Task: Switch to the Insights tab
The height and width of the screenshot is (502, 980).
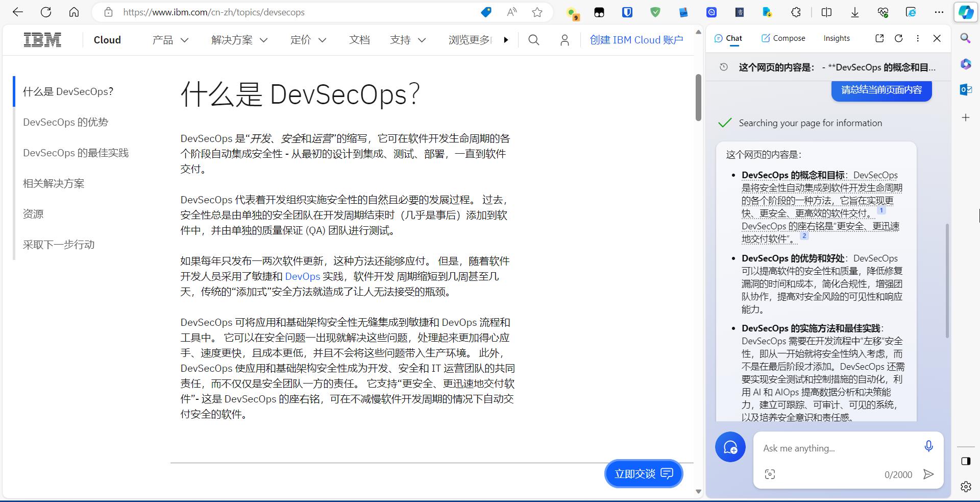Action: [x=836, y=38]
